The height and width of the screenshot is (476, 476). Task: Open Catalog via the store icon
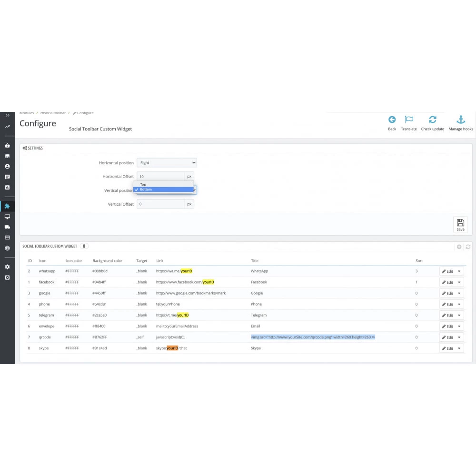[x=7, y=156]
